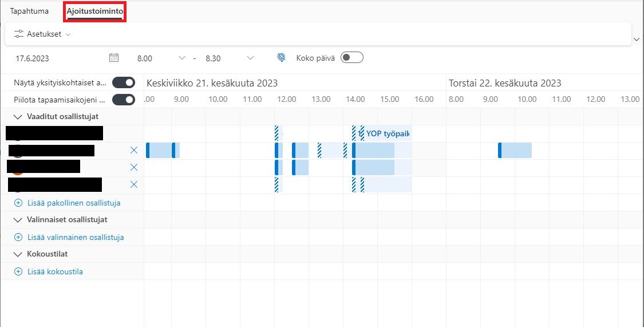Remove the third required attendee
644x327 pixels.
tap(133, 168)
